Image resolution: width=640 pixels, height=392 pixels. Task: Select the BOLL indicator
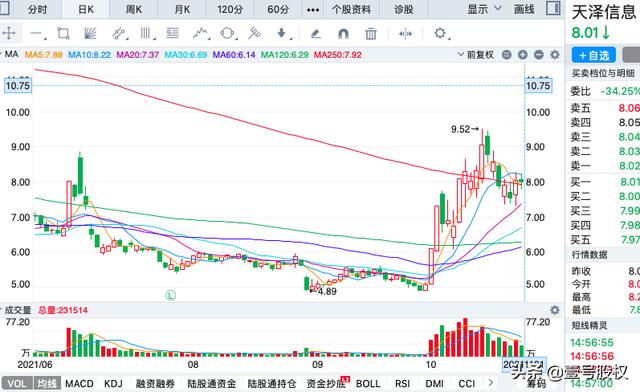(x=368, y=384)
